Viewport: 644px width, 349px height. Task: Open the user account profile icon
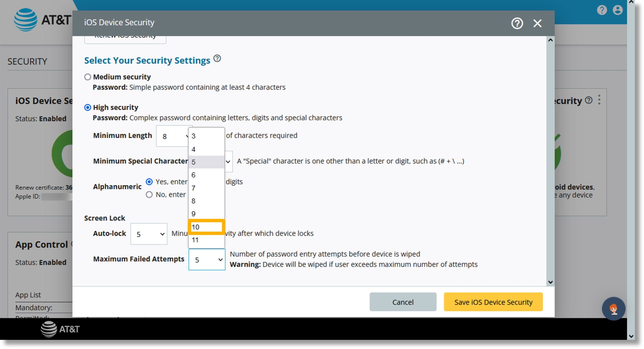(x=617, y=10)
